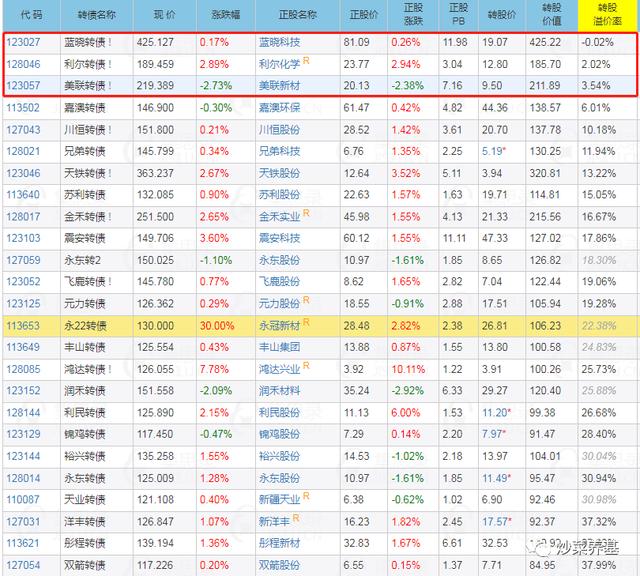Open bond code 123057 link
Image resolution: width=640 pixels, height=576 pixels.
[23, 86]
